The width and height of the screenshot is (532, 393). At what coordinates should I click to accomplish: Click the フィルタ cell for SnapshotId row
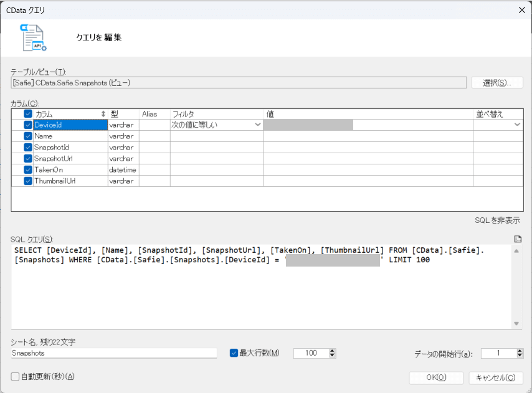click(x=217, y=147)
